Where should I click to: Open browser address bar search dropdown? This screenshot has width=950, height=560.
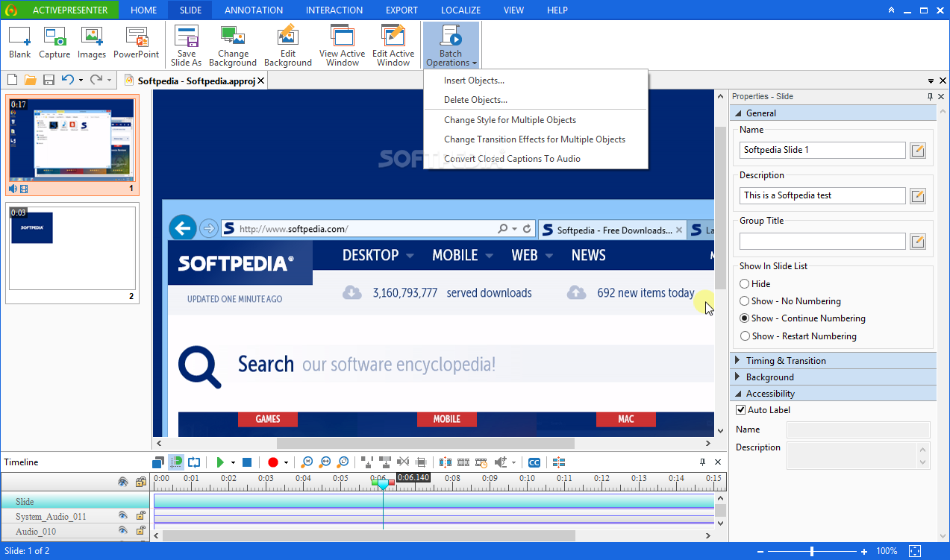click(514, 229)
